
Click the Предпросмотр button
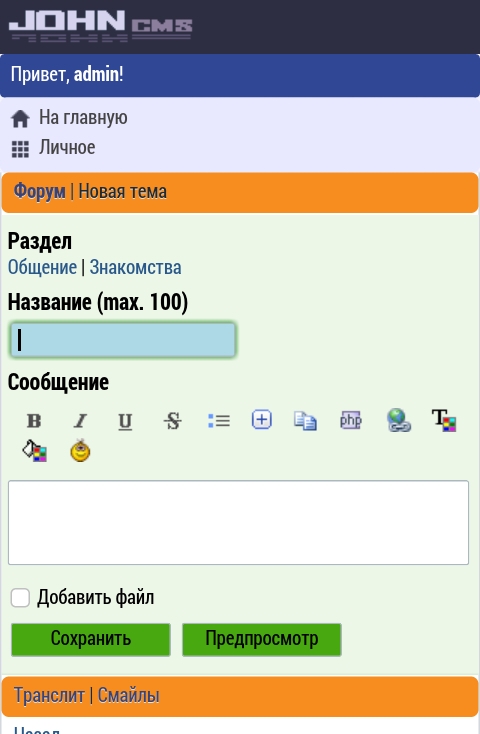[262, 639]
